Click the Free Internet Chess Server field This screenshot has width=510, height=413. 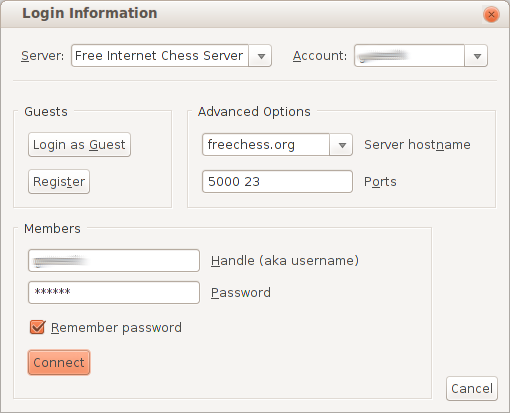(x=160, y=56)
